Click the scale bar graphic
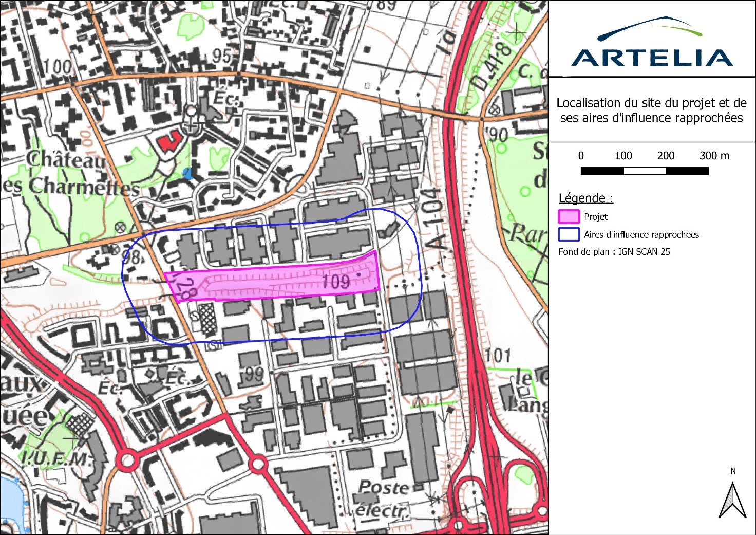This screenshot has height=535, width=756. point(645,171)
